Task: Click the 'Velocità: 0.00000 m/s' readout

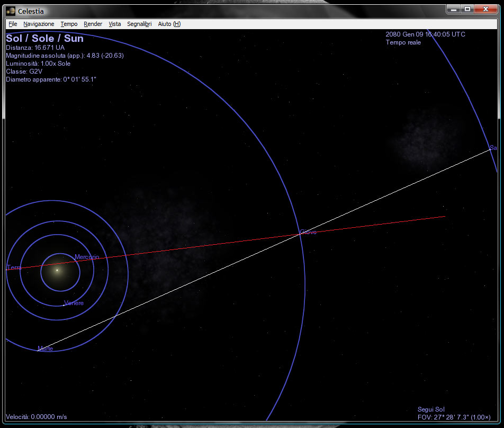Action: tap(37, 417)
